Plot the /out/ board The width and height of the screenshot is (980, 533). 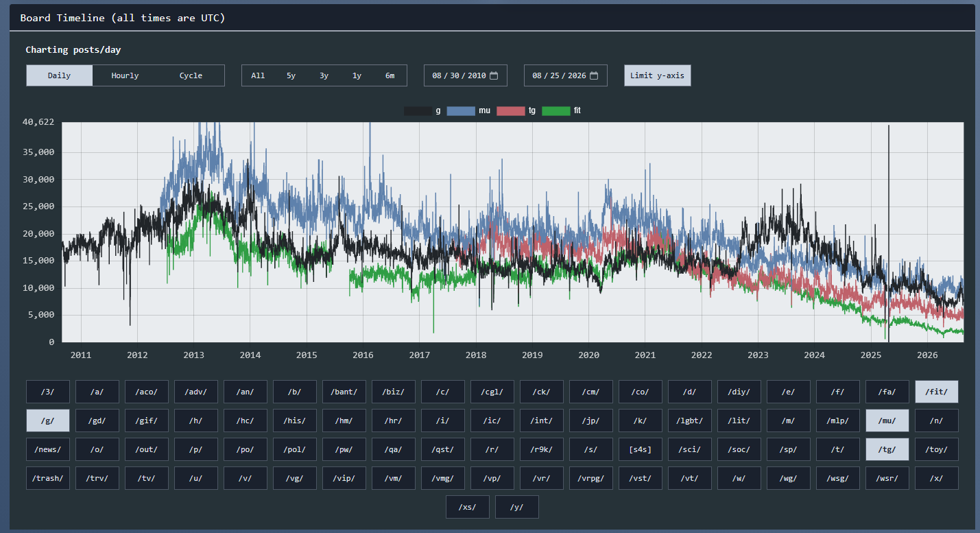click(x=146, y=449)
